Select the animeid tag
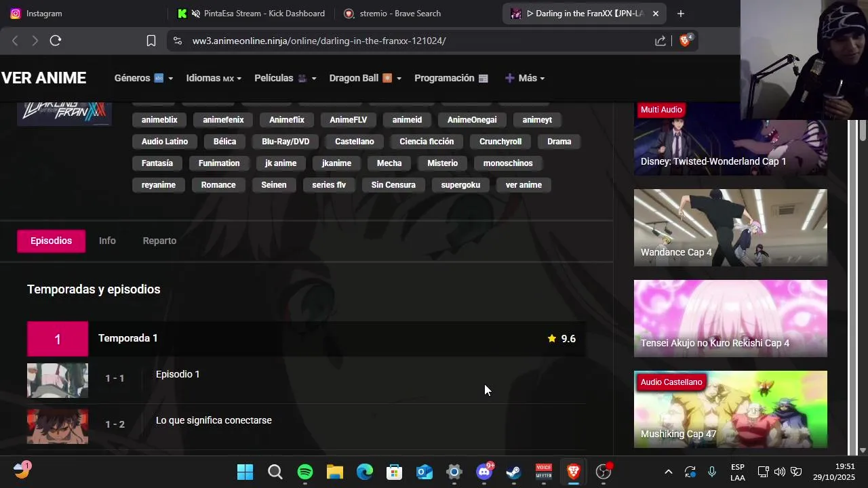 (407, 120)
